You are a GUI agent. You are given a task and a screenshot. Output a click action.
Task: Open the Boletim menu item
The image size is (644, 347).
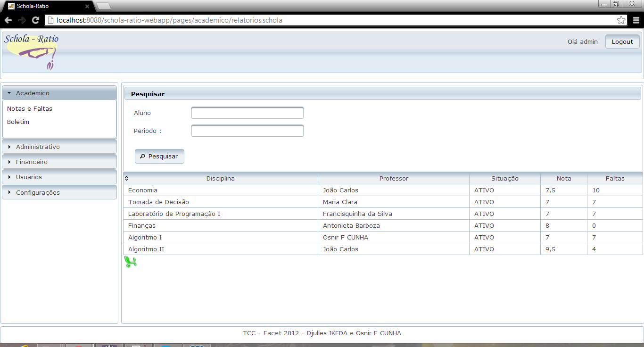(x=18, y=122)
